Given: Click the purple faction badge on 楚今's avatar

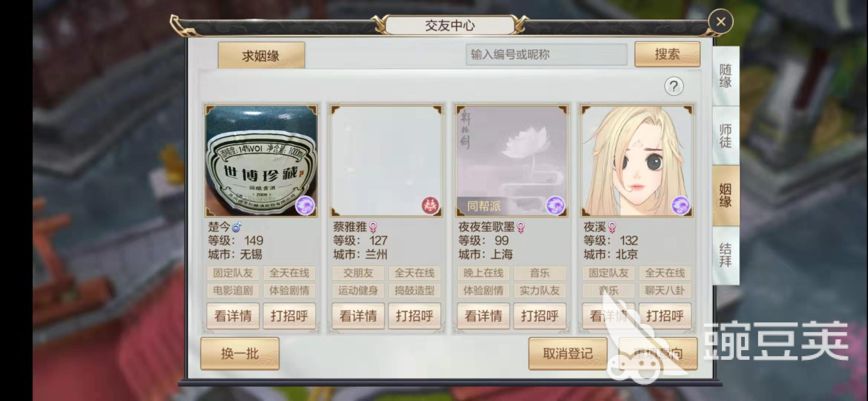Looking at the screenshot, I should click(x=305, y=205).
